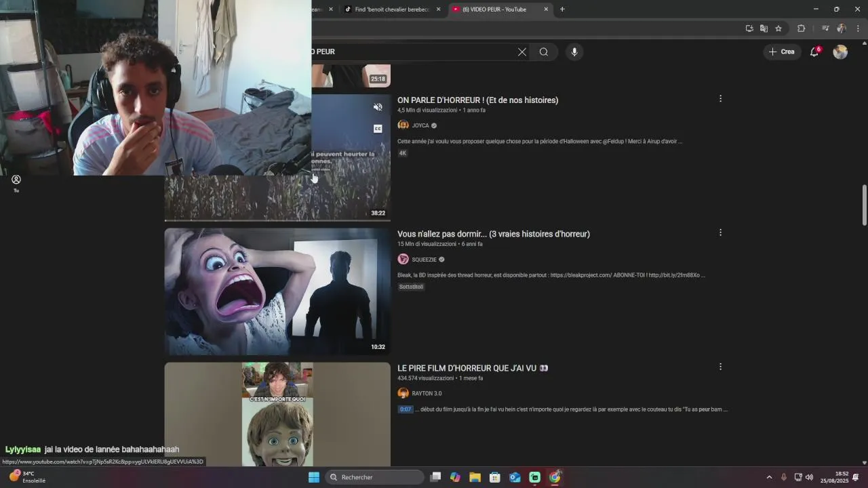
Task: Launch Copilot from the taskbar
Action: click(x=455, y=477)
